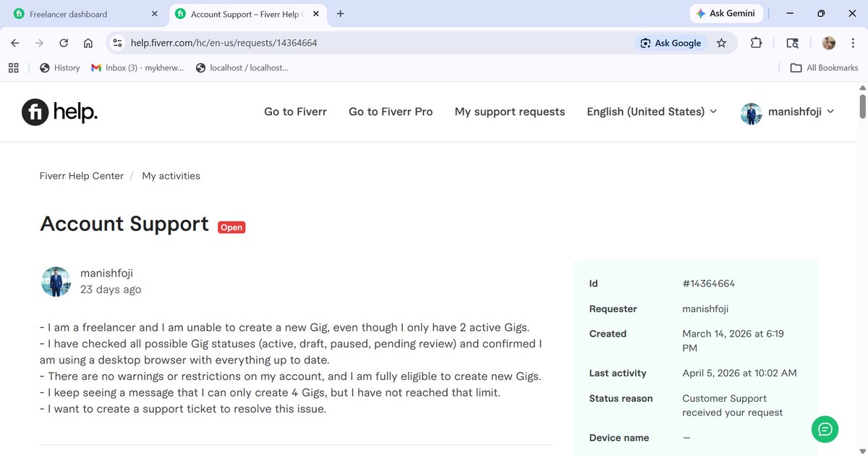Click 'Customer Support received your request' status
This screenshot has width=868, height=456.
(732, 405)
